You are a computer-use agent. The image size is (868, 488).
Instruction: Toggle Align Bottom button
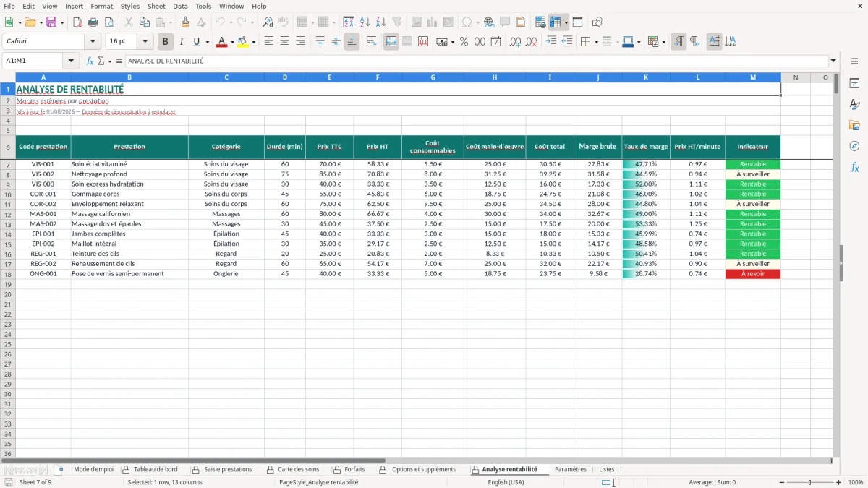click(352, 42)
